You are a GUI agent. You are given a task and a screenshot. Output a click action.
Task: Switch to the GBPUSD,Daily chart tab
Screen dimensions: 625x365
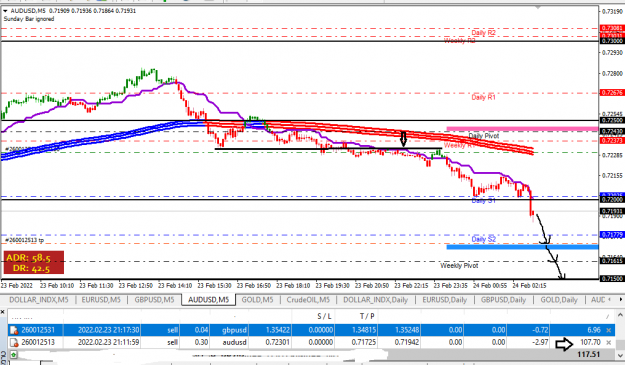(503, 300)
